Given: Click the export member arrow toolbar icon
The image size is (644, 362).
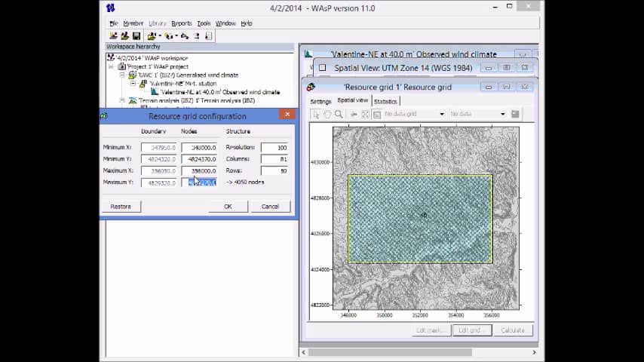Looking at the screenshot, I should coord(185,36).
